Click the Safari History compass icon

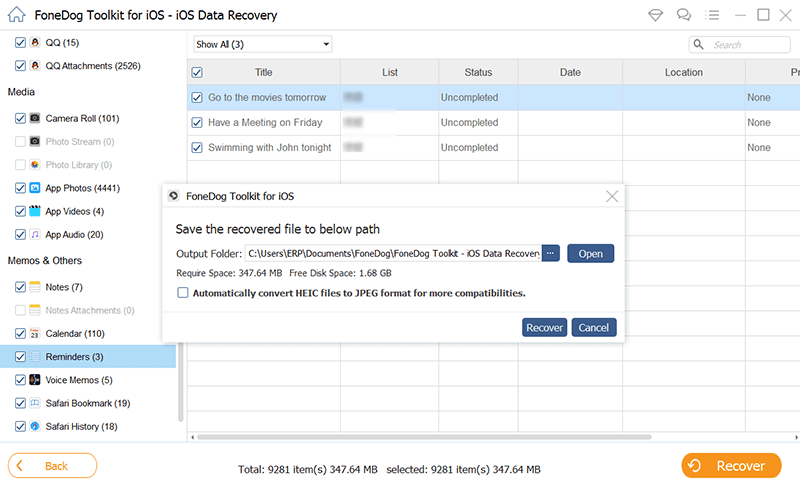coord(35,426)
